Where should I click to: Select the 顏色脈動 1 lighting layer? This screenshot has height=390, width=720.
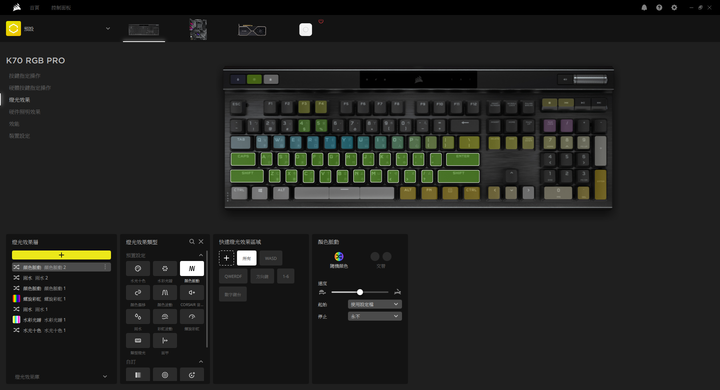coord(61,288)
